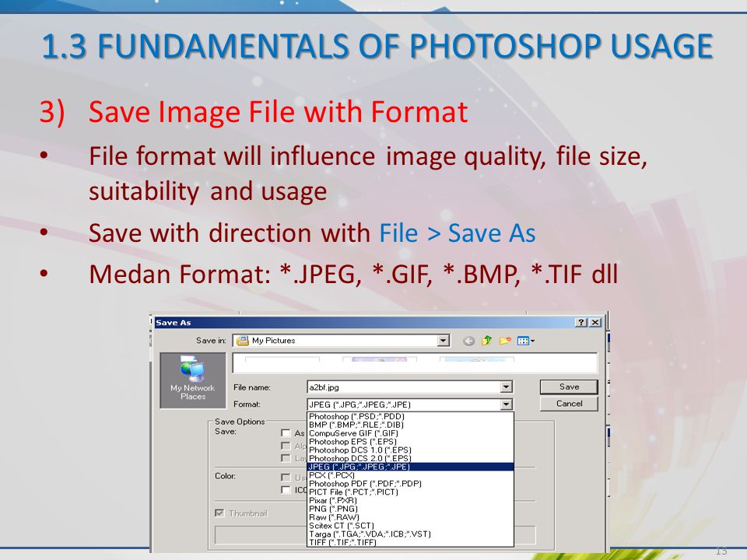Select Photoshop DCS 1.0 format
The image size is (747, 560).
(410, 450)
